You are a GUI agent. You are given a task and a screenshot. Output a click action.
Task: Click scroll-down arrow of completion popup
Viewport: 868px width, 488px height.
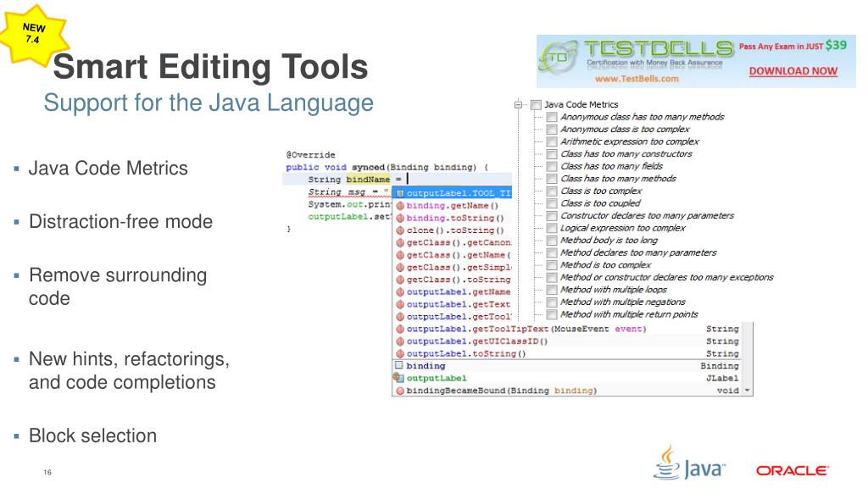(x=748, y=390)
